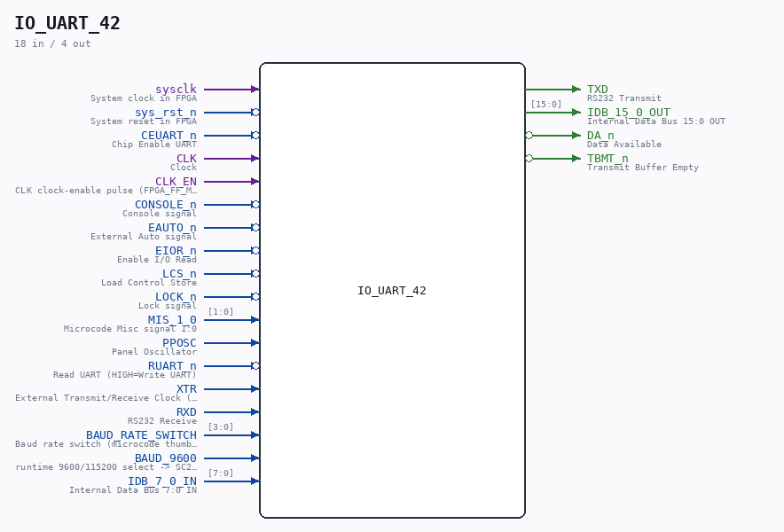The height and width of the screenshot is (532, 784).
Task: Select the purple CLK input label
Action: click(186, 158)
